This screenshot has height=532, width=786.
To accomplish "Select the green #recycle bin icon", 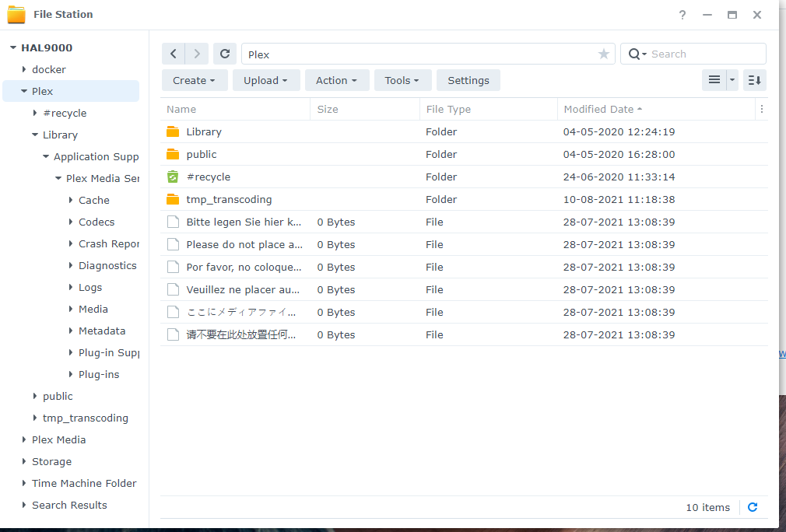I will pos(173,177).
